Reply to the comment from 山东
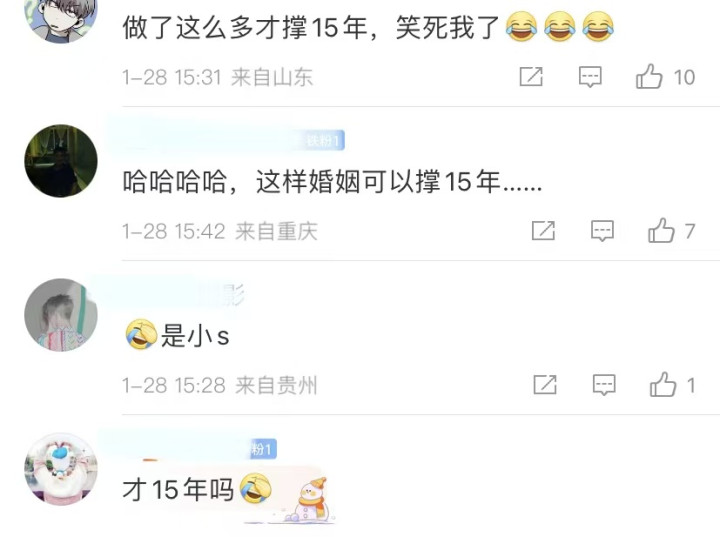The image size is (720, 537). [x=590, y=77]
